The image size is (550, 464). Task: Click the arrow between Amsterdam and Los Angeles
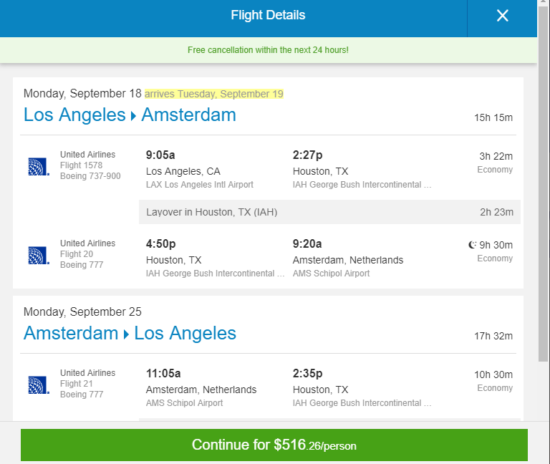(126, 334)
